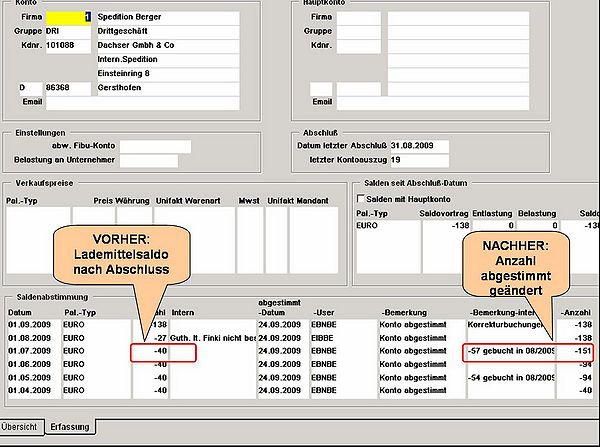This screenshot has width=600, height=447.
Task: Switch to the Übersicht tab
Action: [x=19, y=426]
